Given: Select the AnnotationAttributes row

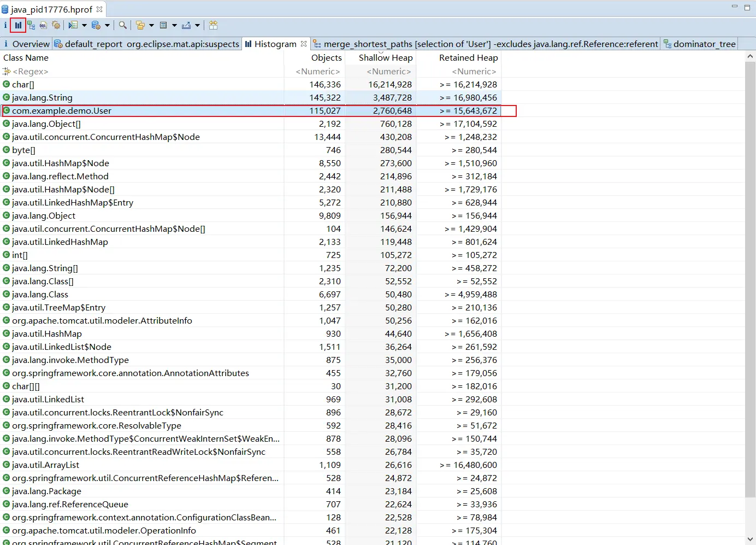Looking at the screenshot, I should [x=251, y=373].
